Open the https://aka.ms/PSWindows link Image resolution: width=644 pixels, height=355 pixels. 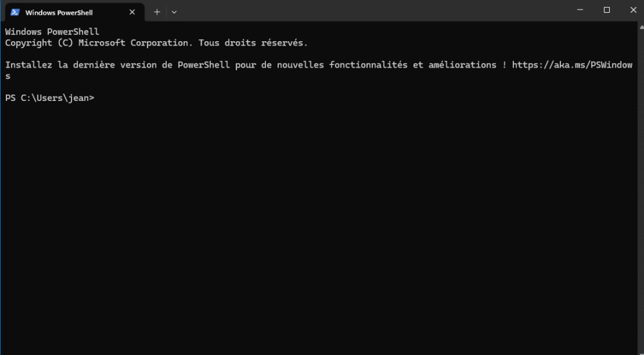tap(572, 65)
